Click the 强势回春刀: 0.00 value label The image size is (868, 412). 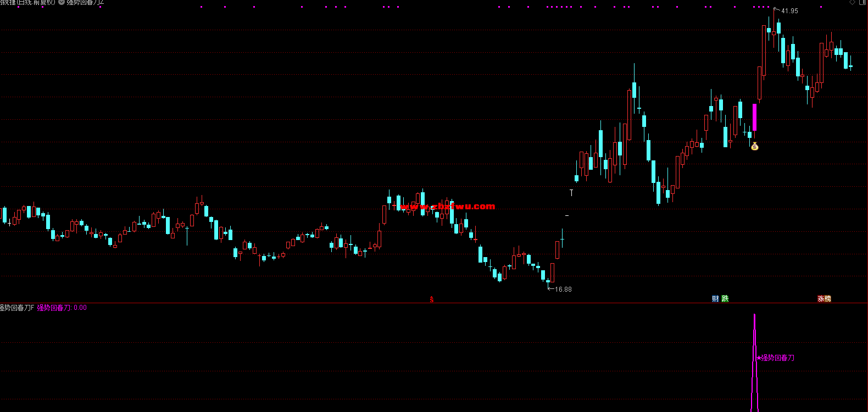click(x=62, y=308)
